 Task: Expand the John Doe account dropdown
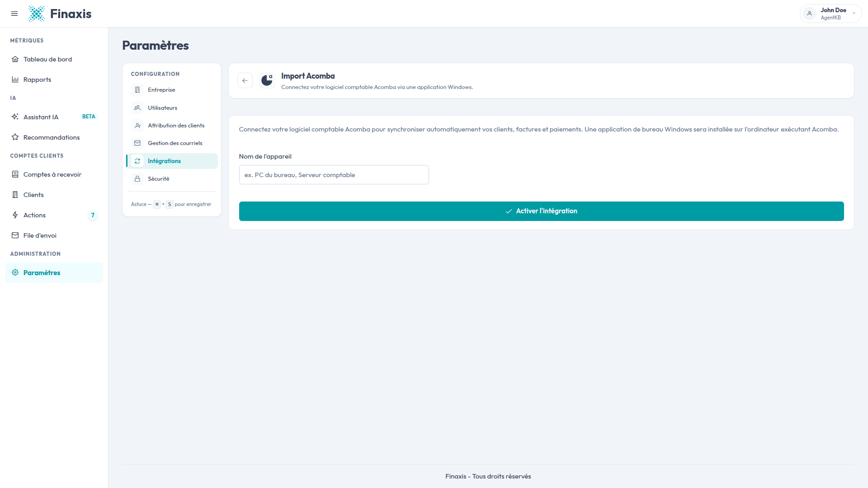click(x=830, y=14)
